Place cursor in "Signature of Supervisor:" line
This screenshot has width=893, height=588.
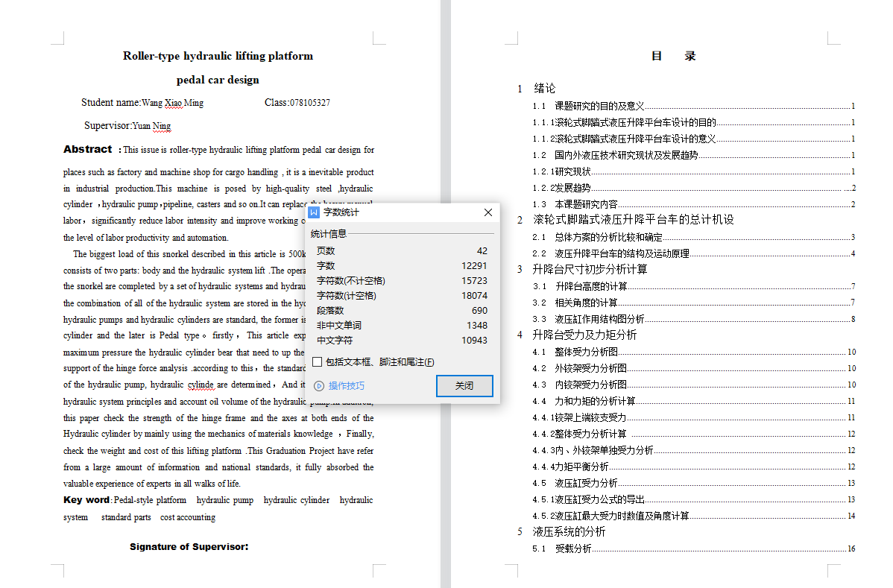click(x=189, y=547)
